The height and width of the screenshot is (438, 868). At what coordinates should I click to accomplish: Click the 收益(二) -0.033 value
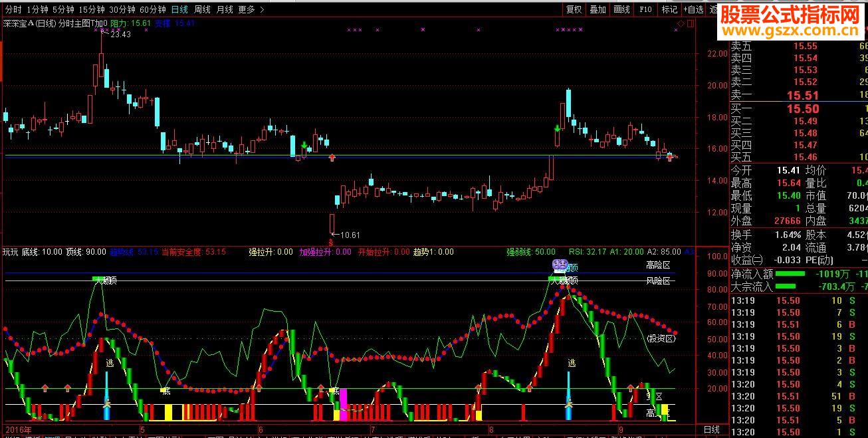click(x=788, y=260)
